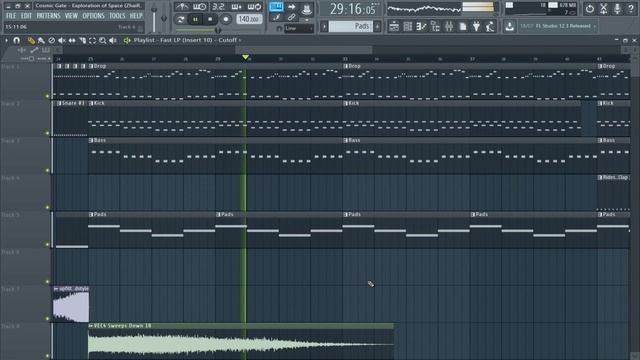Pause playback with the pause button
640x360 pixels.
[196, 19]
